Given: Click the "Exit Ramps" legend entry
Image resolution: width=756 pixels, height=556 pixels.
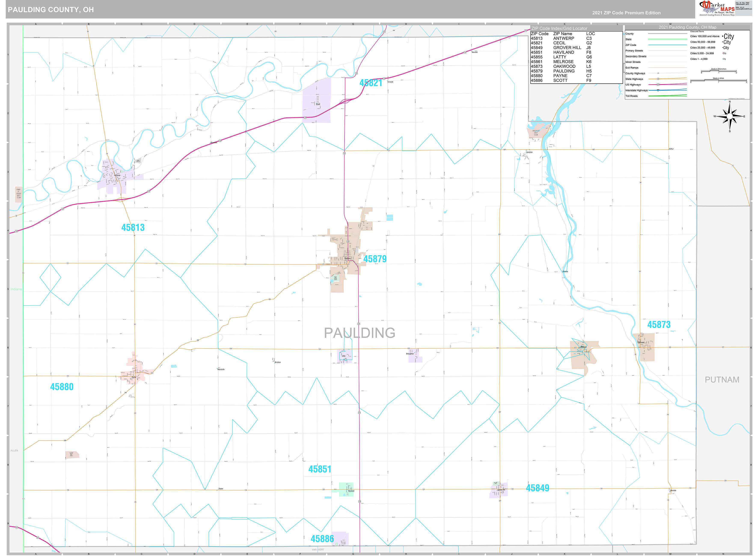Looking at the screenshot, I should pyautogui.click(x=632, y=68).
